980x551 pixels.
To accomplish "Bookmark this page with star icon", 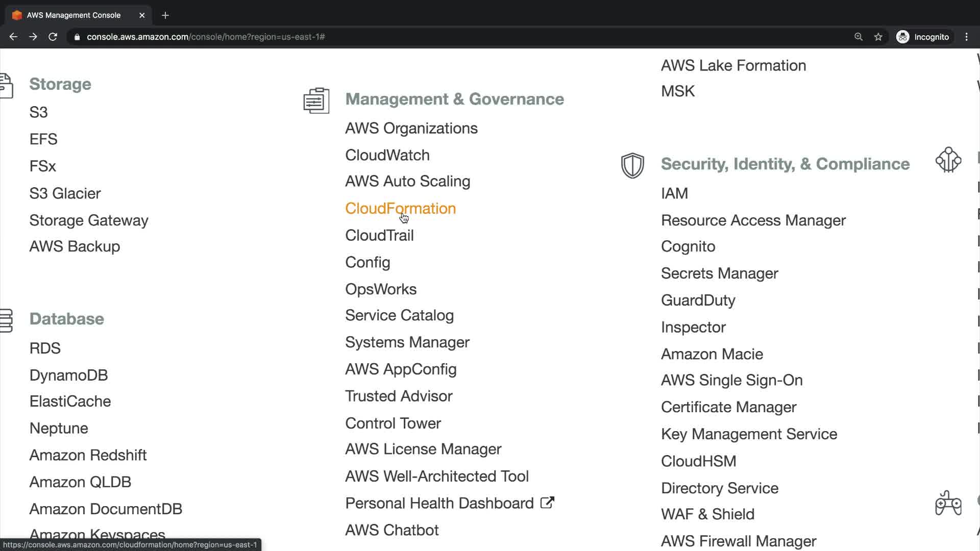I will 878,37.
